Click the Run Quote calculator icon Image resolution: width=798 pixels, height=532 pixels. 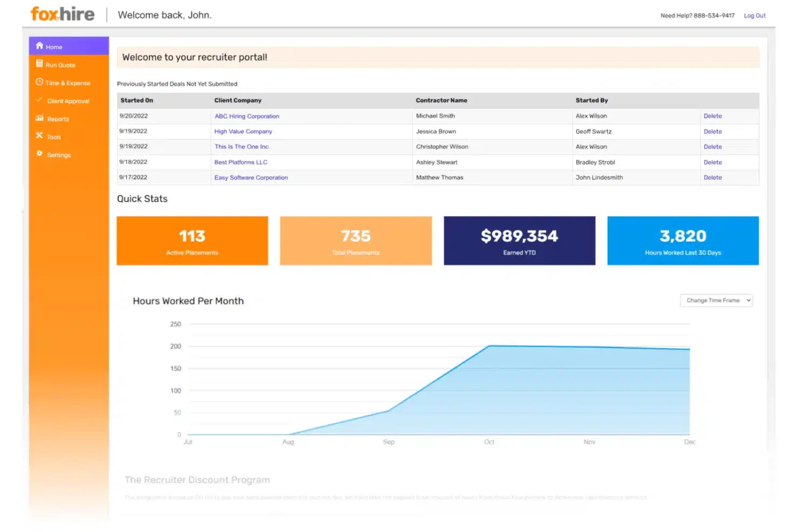pos(39,64)
